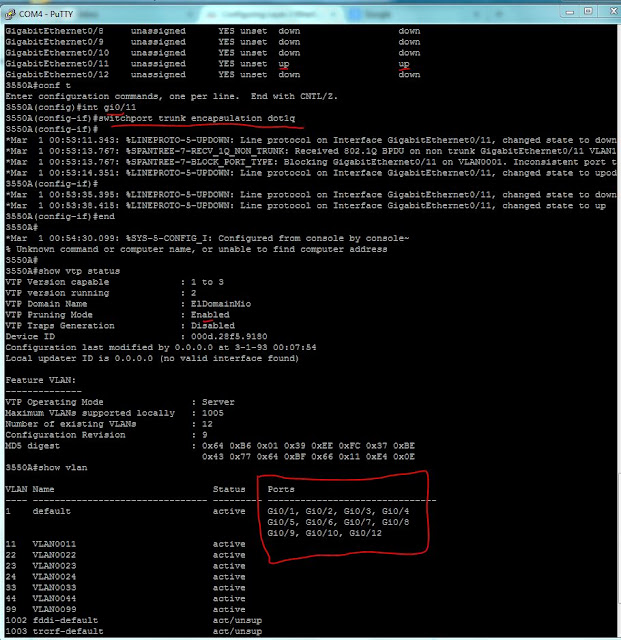Click the Traps Generation value "Disabled"

[213, 326]
